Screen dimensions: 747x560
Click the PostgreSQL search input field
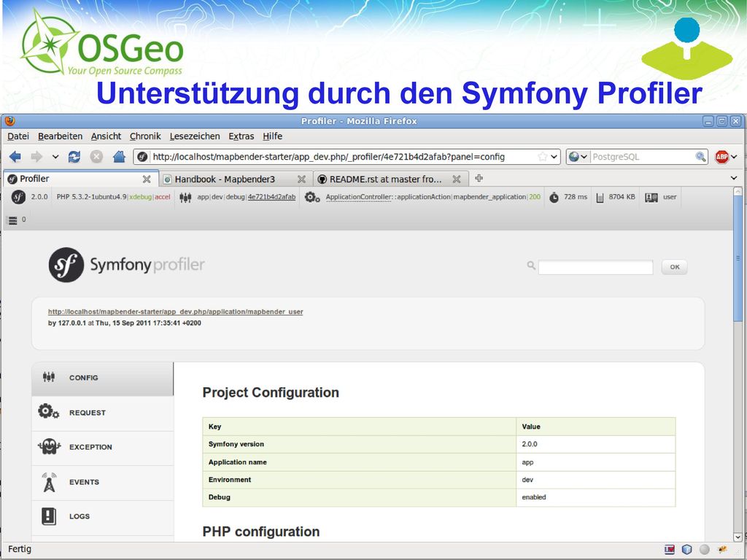click(x=643, y=157)
